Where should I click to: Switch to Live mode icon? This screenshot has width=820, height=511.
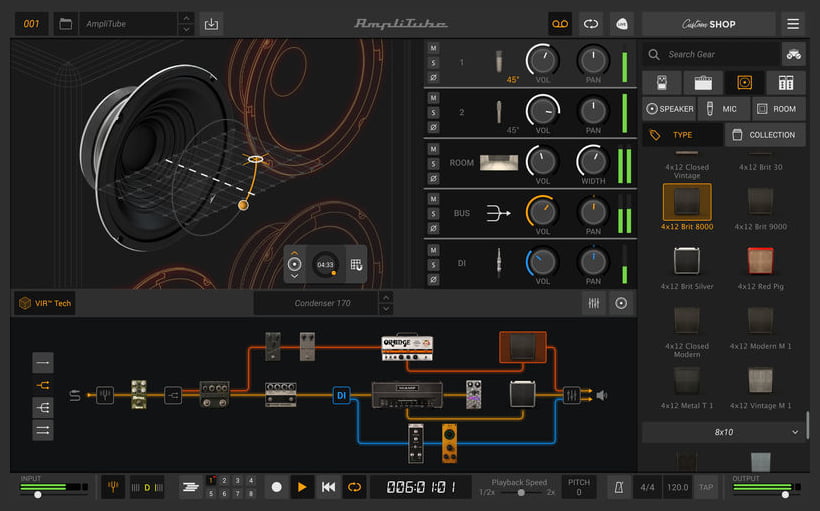click(x=622, y=24)
